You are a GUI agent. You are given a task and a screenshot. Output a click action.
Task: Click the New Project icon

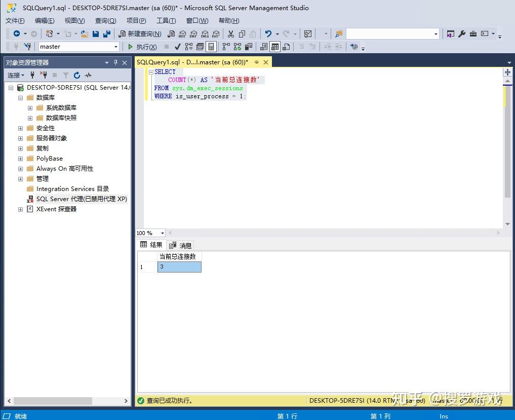point(49,33)
